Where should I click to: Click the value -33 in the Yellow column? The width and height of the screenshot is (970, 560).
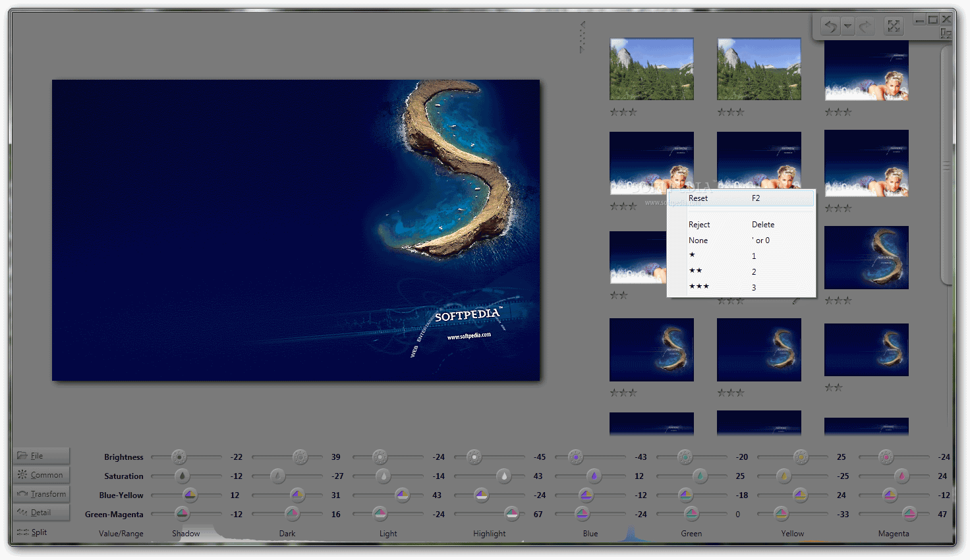[x=843, y=514]
